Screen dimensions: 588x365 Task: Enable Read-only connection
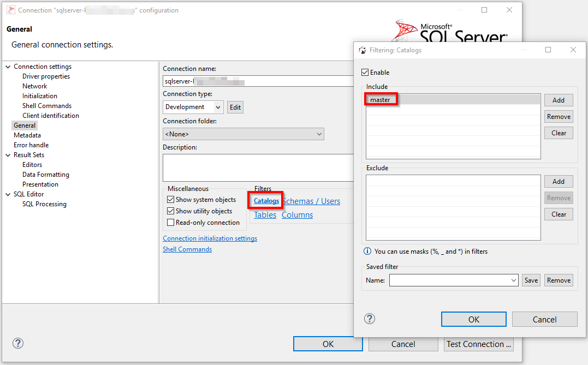tap(170, 222)
